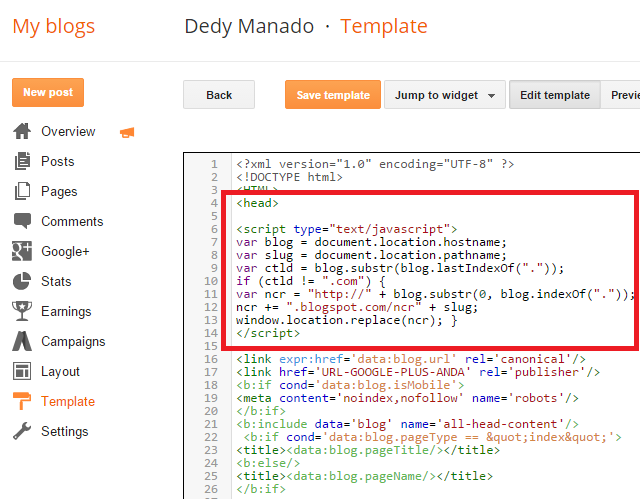Select Google+ in the sidebar

tap(65, 251)
